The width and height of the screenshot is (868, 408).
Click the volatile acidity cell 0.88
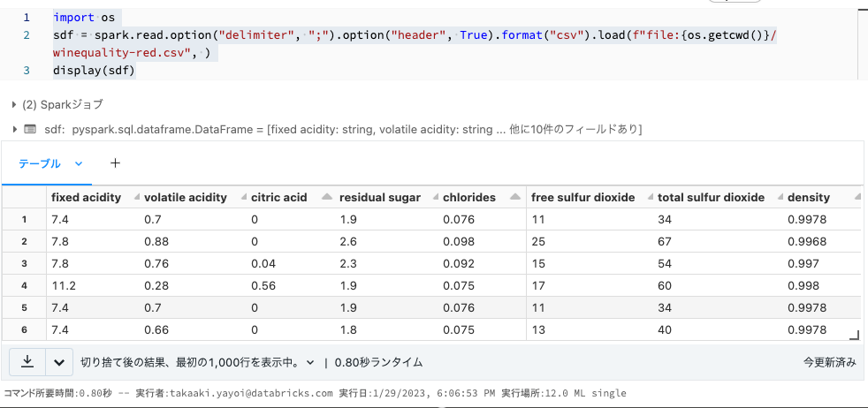[x=155, y=242]
